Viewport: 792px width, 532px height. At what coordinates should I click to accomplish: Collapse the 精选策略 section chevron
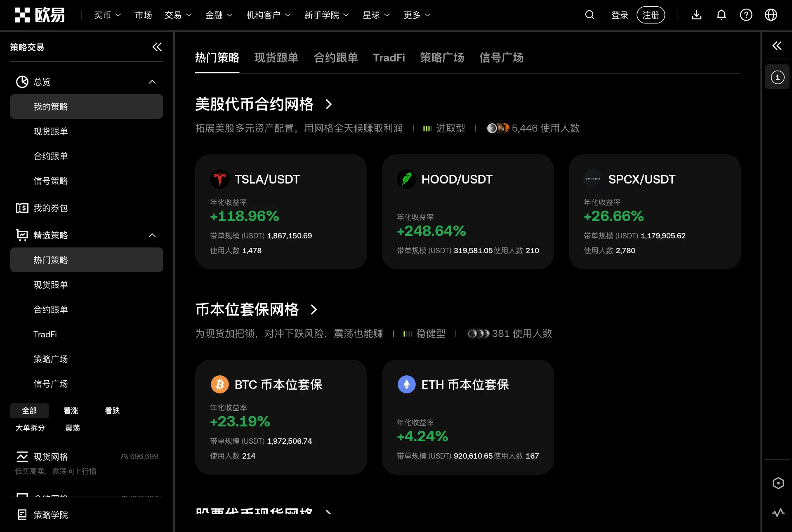click(x=152, y=235)
